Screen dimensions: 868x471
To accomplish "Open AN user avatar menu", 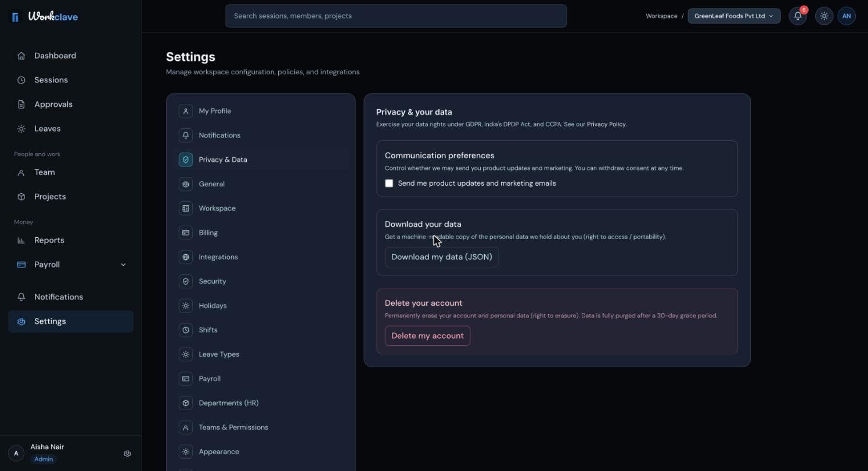I will (x=847, y=16).
